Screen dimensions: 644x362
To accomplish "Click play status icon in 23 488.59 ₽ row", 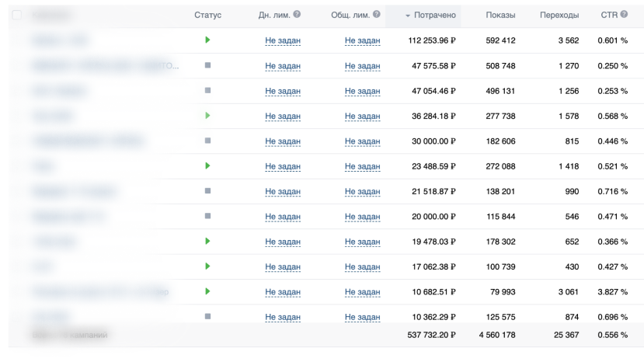I will coord(207,165).
